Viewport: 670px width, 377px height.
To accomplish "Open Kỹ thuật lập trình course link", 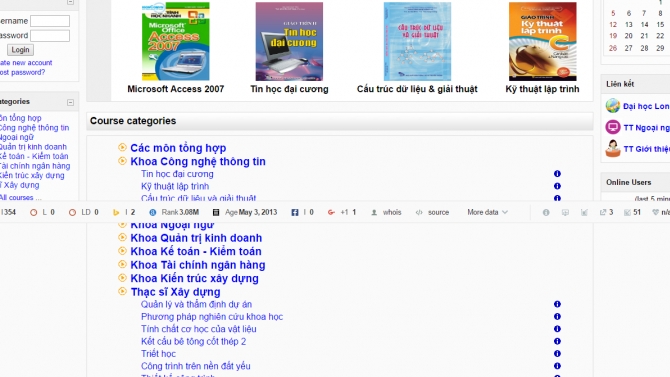I will (175, 186).
